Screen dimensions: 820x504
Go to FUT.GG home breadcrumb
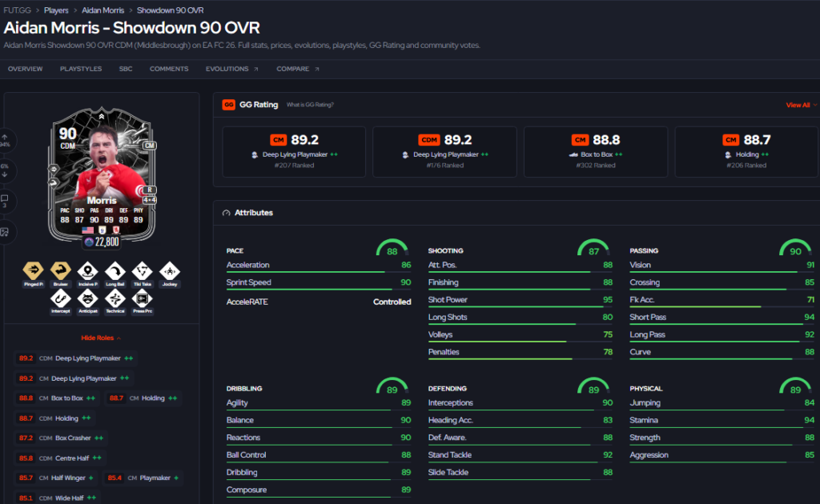coord(18,10)
